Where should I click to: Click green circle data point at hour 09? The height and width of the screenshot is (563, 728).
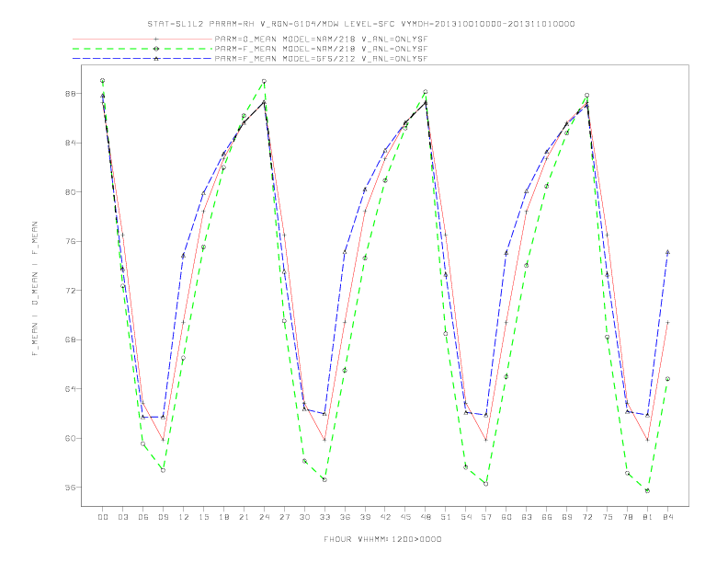pyautogui.click(x=163, y=470)
